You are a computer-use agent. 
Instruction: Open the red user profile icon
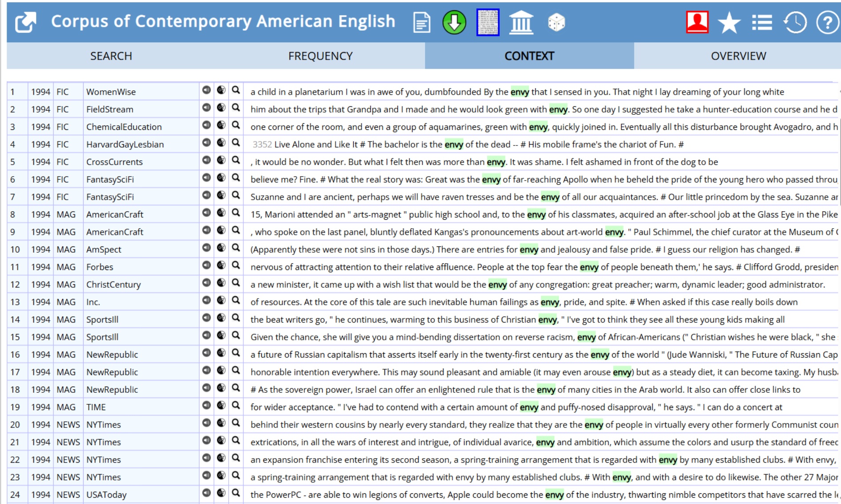pos(697,22)
